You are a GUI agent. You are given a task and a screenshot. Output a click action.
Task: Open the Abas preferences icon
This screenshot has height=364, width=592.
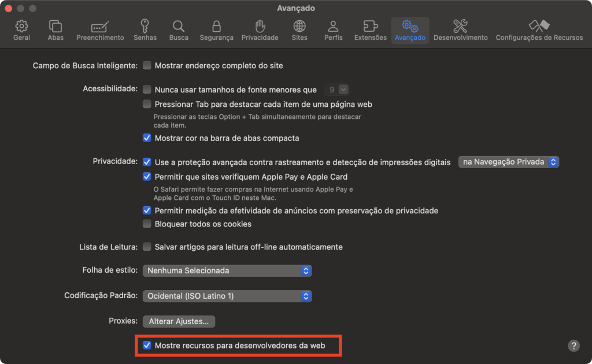[55, 30]
